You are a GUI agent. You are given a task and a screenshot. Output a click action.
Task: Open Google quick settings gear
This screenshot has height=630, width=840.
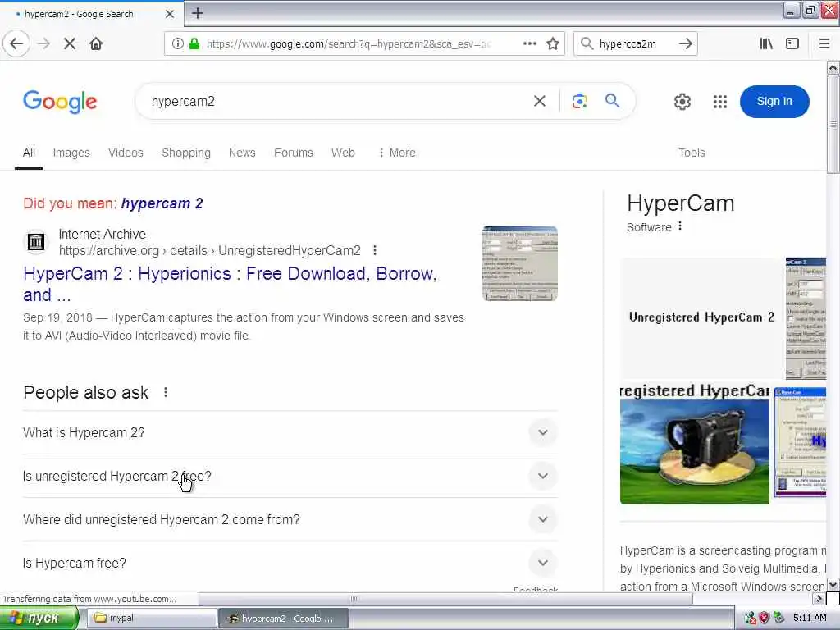click(682, 102)
